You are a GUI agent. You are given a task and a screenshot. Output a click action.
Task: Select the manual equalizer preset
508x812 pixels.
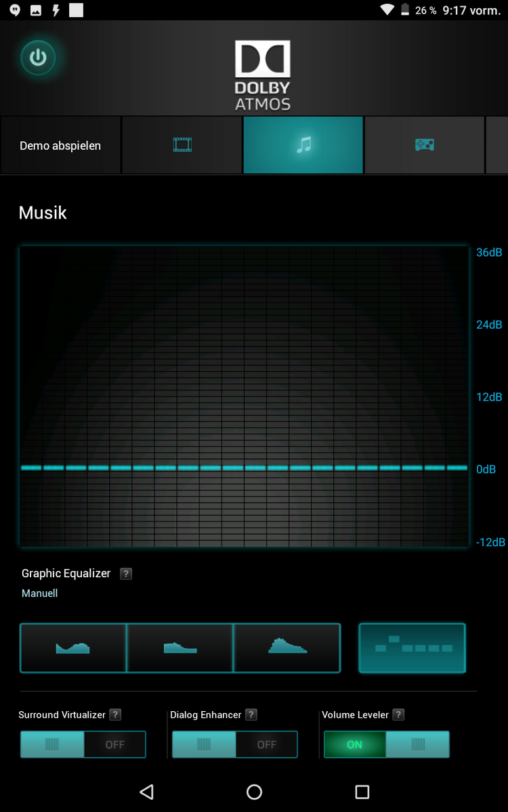click(412, 648)
